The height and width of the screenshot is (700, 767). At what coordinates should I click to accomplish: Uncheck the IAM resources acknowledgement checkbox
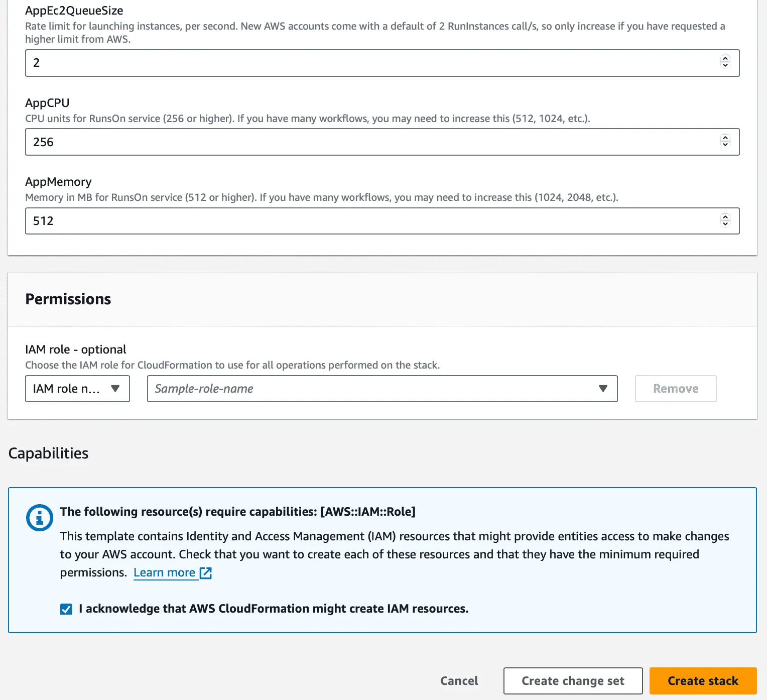click(66, 609)
